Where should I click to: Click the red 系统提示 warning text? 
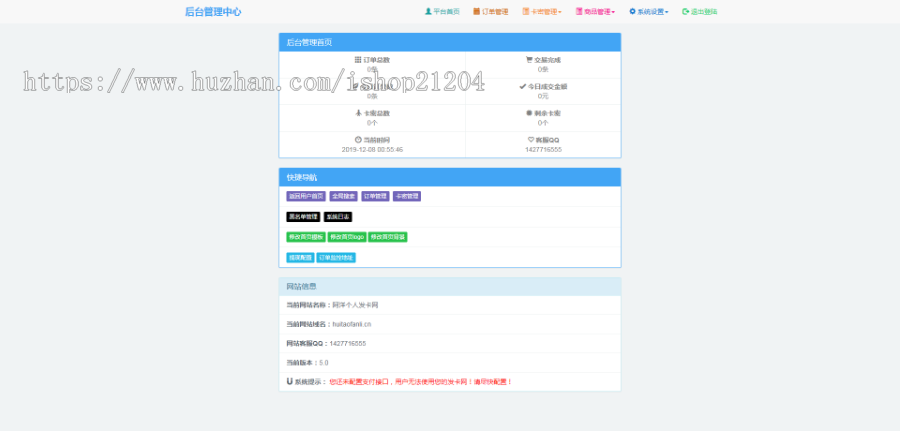(421, 382)
